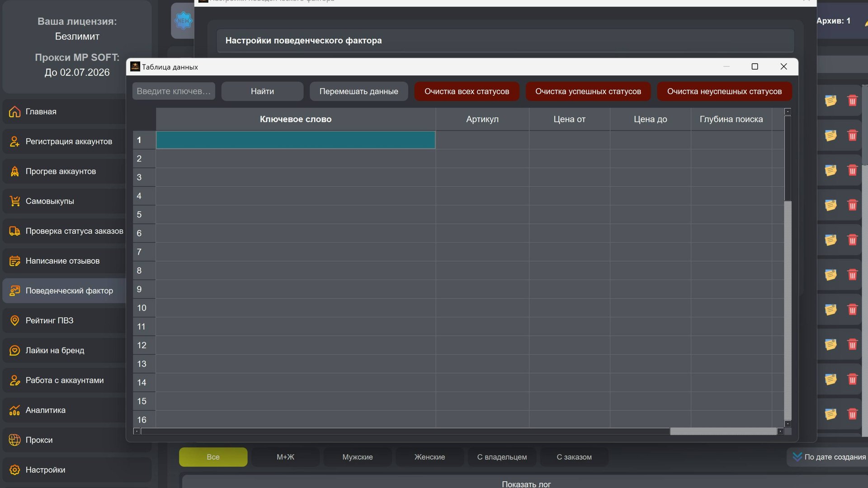
Task: Open Самовыкупы shopping cart icon
Action: click(14, 201)
